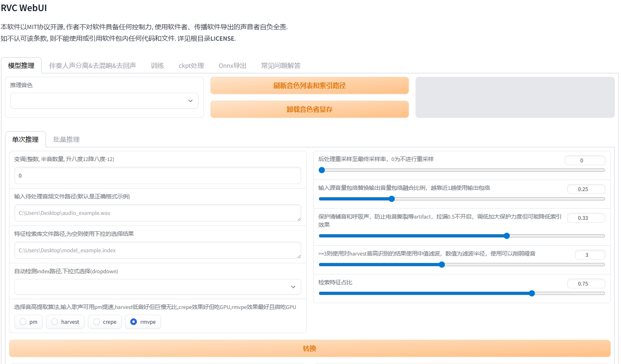This screenshot has width=621, height=364.
Task: Click the 卸载音色省显存 button
Action: 309,109
